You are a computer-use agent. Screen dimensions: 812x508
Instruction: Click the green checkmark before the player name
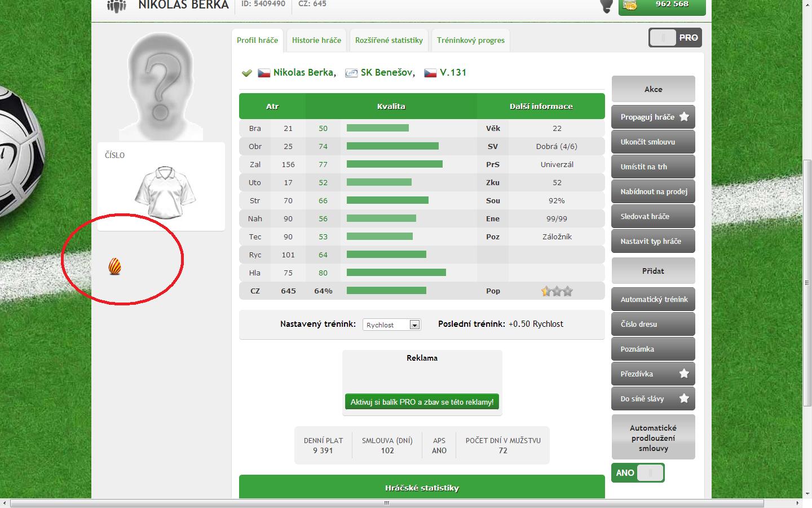click(246, 73)
